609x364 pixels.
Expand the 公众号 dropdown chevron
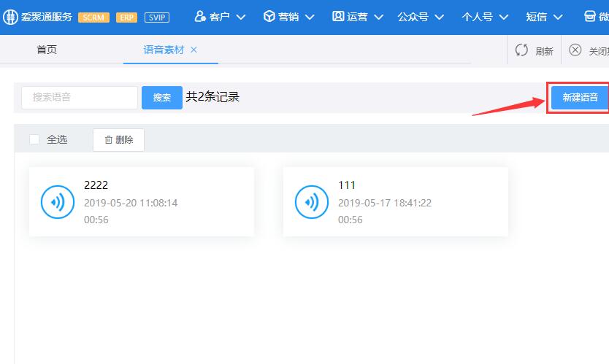[440, 17]
